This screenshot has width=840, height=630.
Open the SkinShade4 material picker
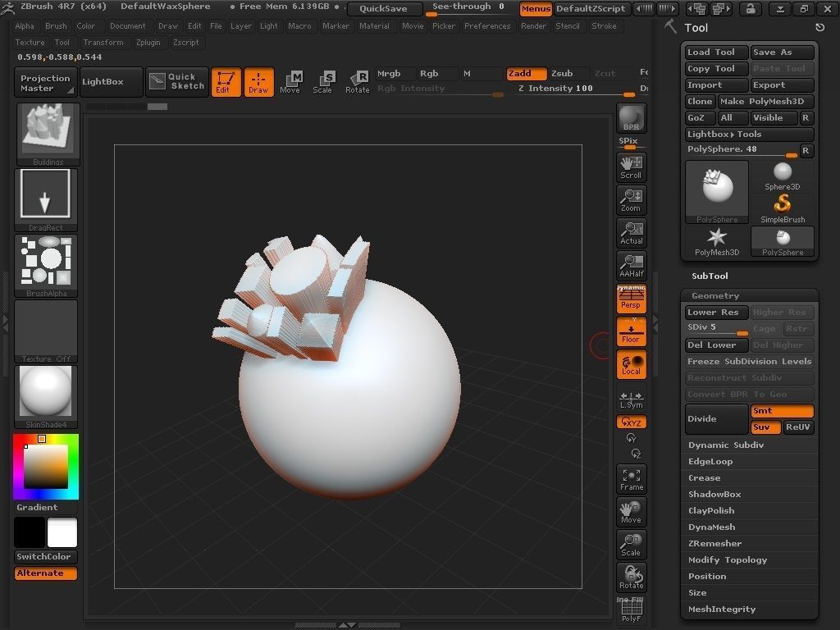pos(46,397)
